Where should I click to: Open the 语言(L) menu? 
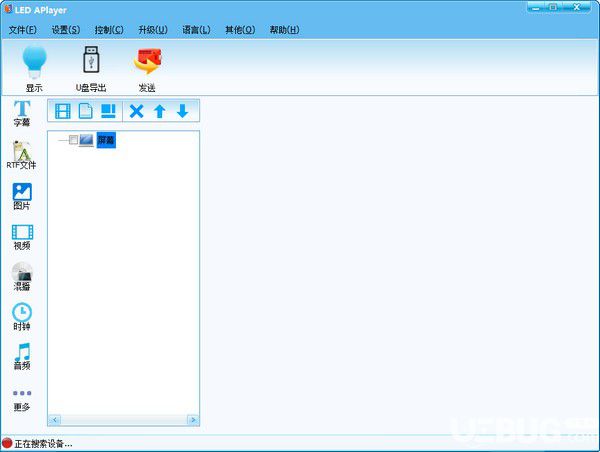[x=196, y=30]
